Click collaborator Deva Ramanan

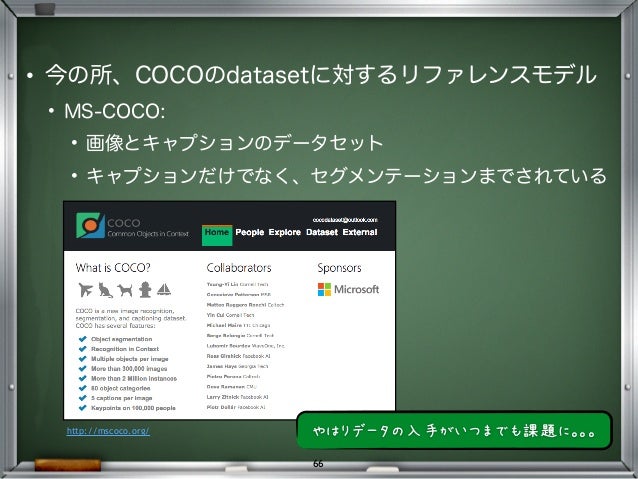click(231, 387)
